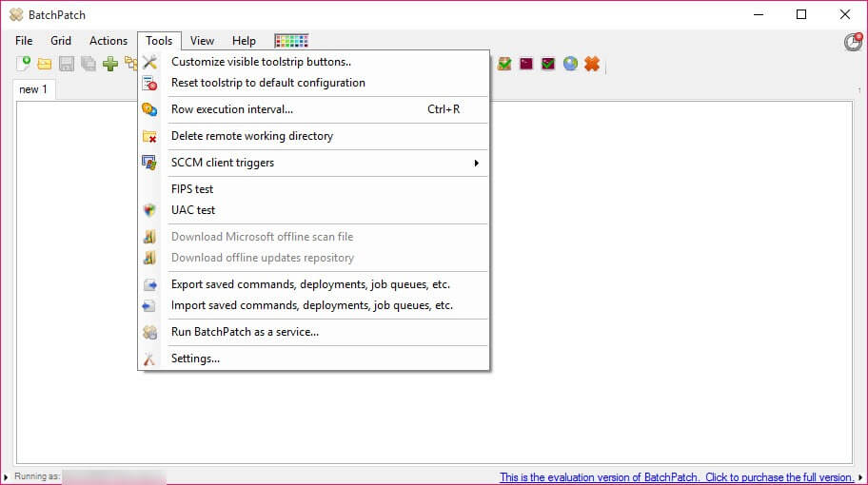Click the scheduler clock icon
Screen dimensions: 868x485
pos(853,42)
